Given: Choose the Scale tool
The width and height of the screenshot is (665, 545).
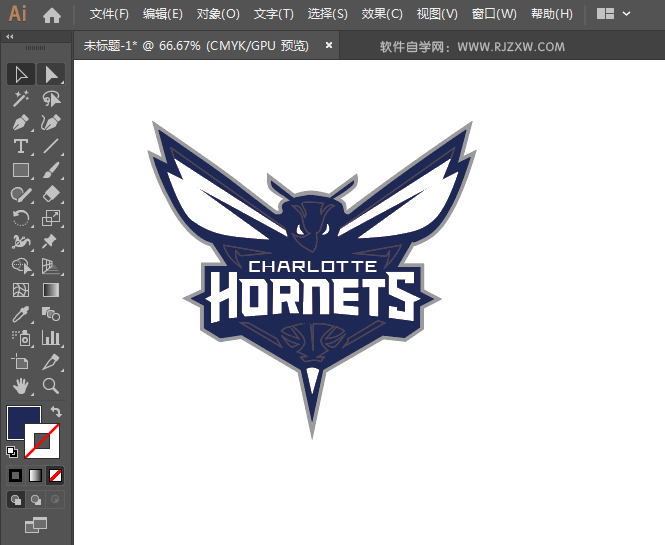Looking at the screenshot, I should click(51, 218).
